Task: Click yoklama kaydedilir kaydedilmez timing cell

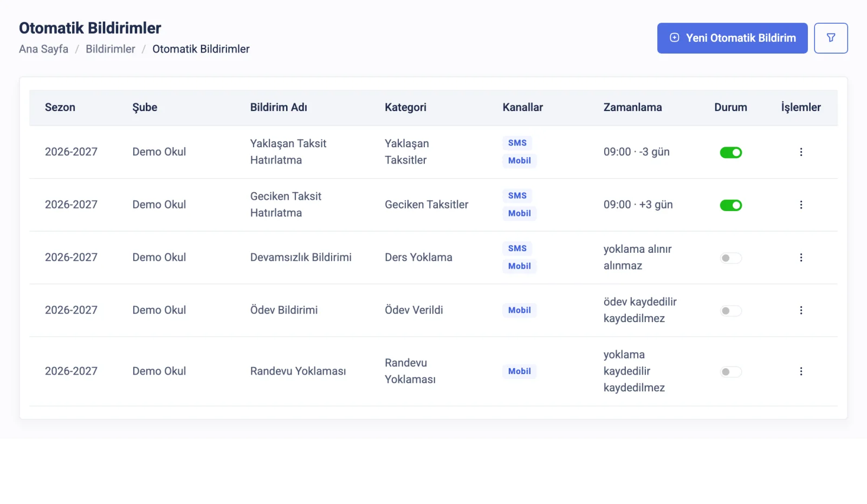Action: [x=634, y=371]
